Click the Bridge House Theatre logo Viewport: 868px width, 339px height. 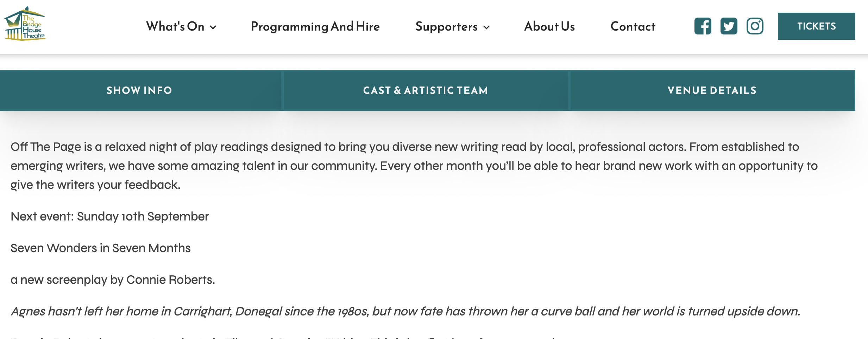(25, 24)
